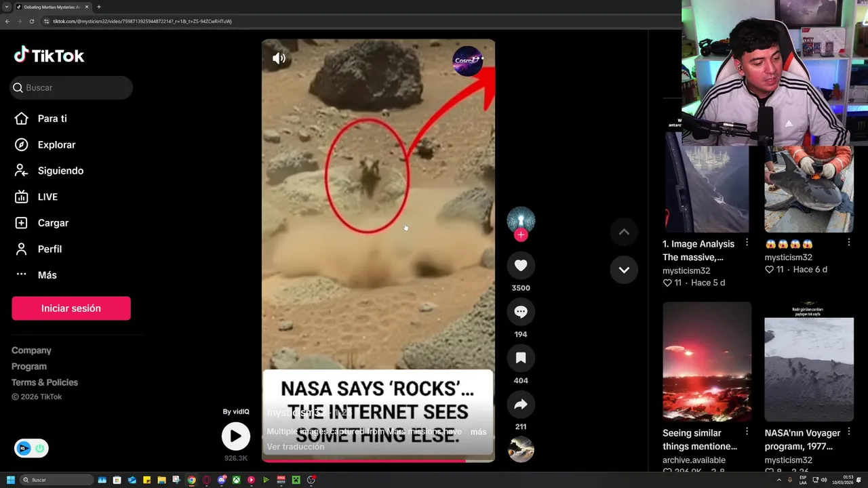Open comments via the speech bubble icon
Screen dimensions: 868x488
coord(521,312)
